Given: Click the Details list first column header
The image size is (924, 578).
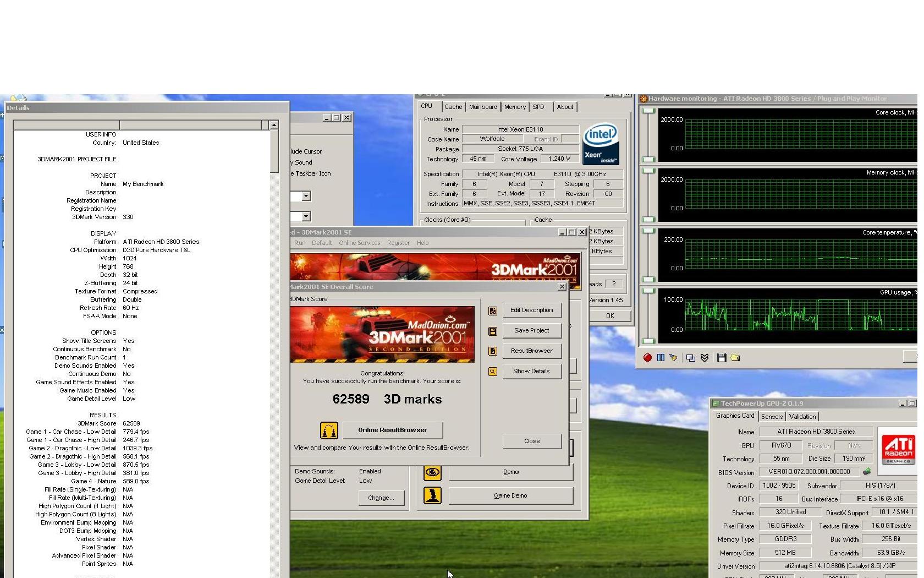Looking at the screenshot, I should point(67,126).
